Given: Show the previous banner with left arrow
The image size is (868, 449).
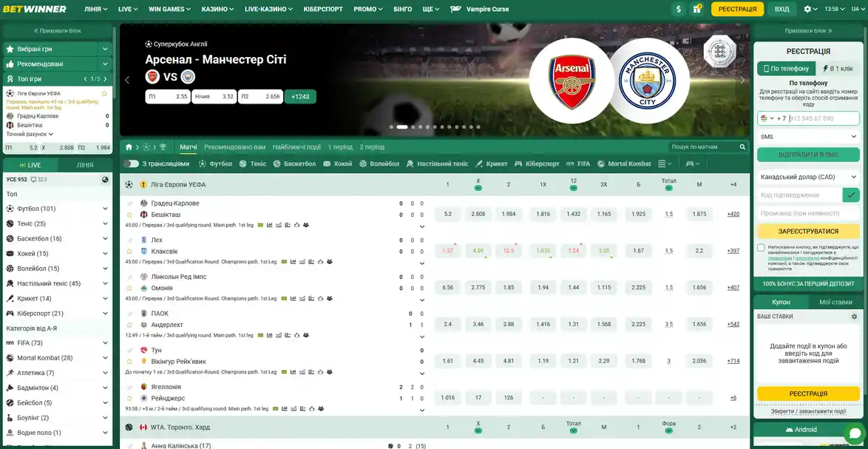Looking at the screenshot, I should coord(126,80).
